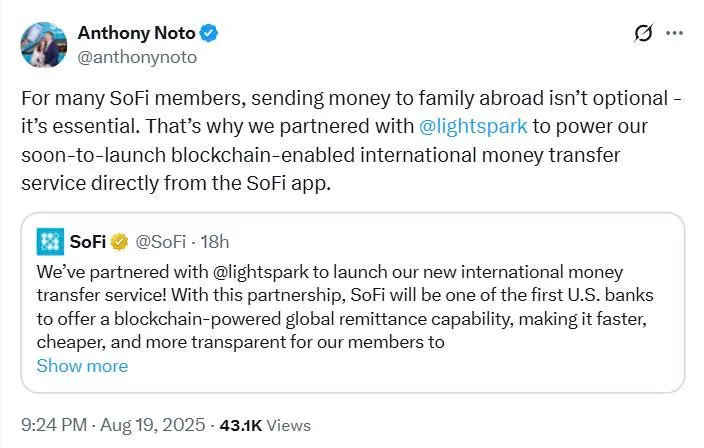Click the Aug 19, 2025 date
704x448 pixels.
[x=152, y=425]
